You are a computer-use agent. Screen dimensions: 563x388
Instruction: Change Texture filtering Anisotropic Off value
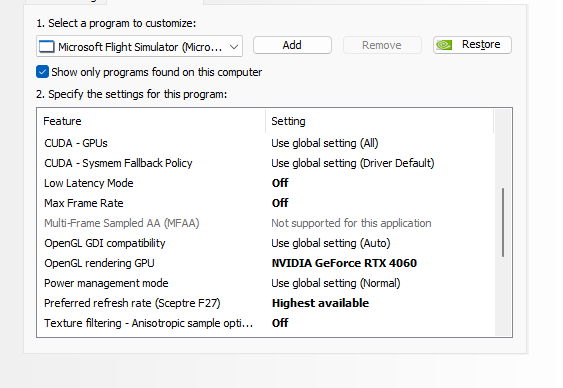280,323
